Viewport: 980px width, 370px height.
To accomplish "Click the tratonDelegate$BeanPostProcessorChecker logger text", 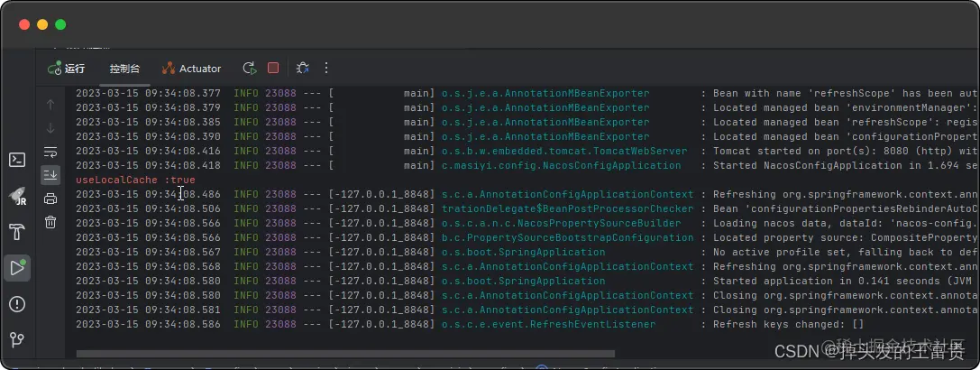I will [567, 208].
